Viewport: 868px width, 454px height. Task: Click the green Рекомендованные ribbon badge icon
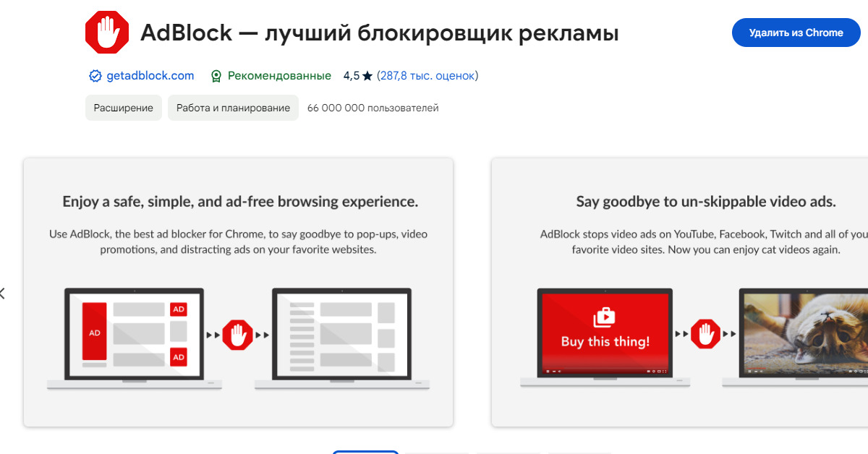[215, 75]
